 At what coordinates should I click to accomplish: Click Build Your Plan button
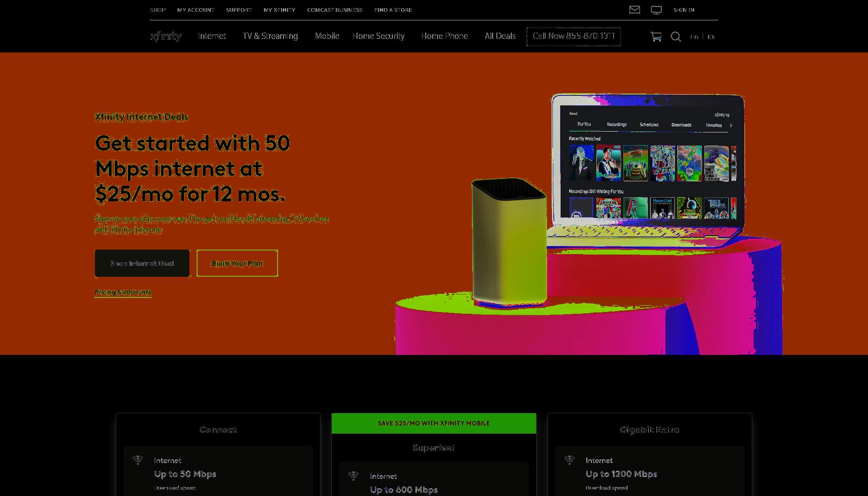pyautogui.click(x=237, y=263)
